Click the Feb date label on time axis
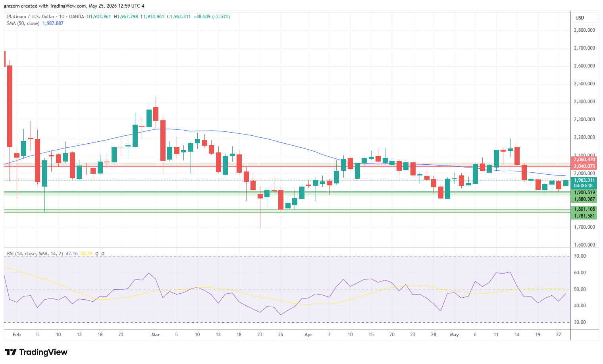 (x=16, y=335)
